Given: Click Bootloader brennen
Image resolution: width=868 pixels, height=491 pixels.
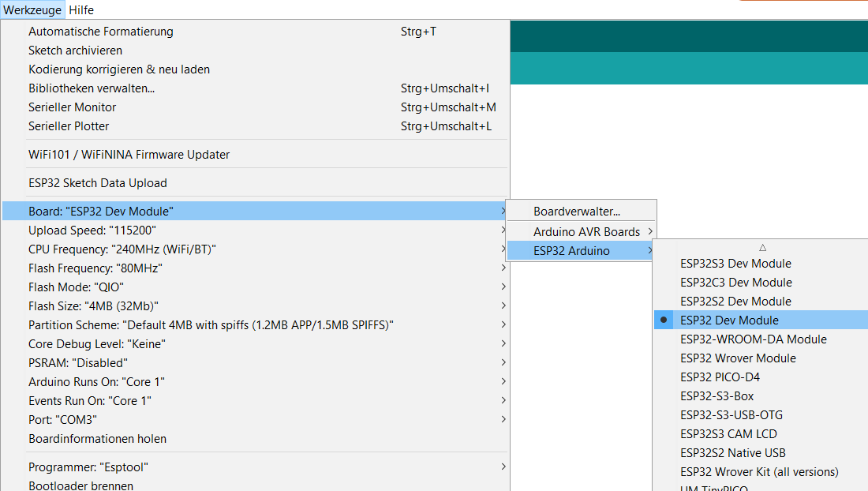Looking at the screenshot, I should pyautogui.click(x=81, y=485).
